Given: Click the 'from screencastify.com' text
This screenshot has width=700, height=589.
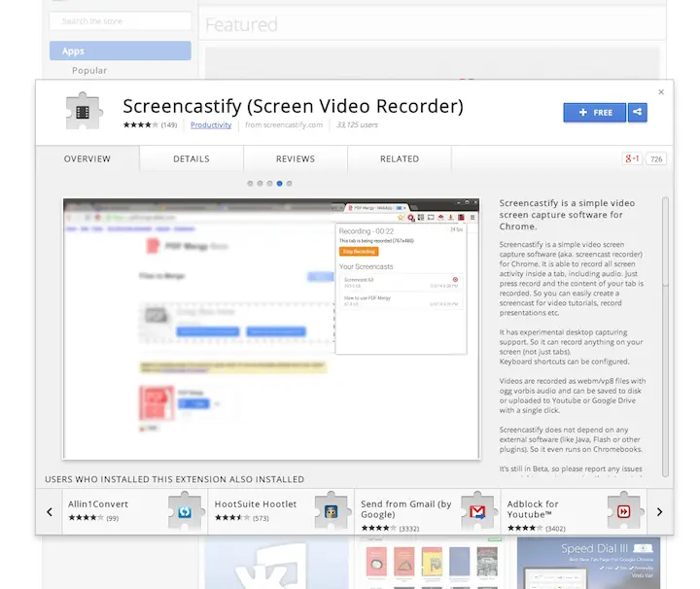Looking at the screenshot, I should (284, 125).
